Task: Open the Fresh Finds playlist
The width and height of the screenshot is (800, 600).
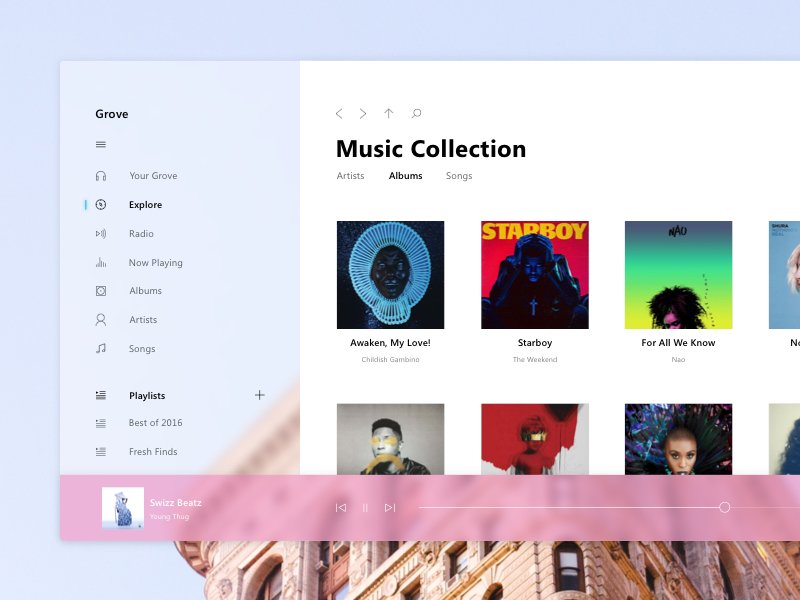Action: 153,452
